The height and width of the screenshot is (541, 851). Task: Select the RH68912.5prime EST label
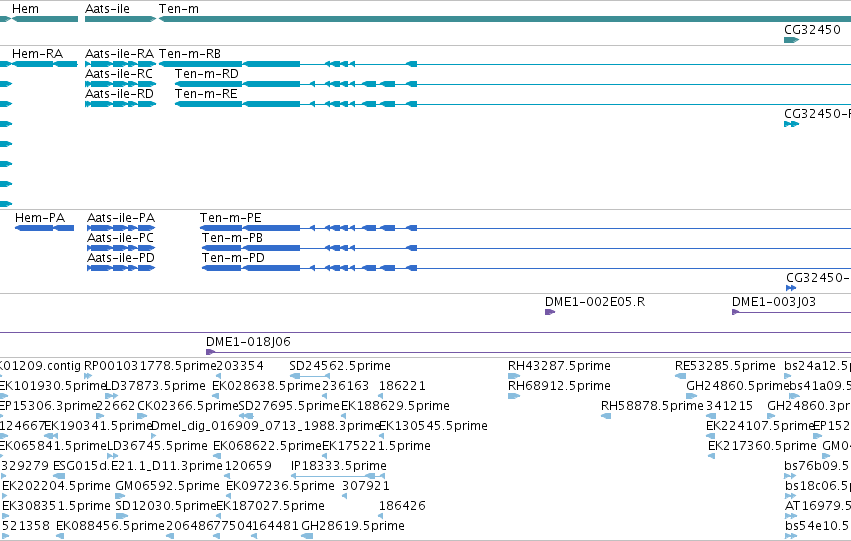(559, 386)
